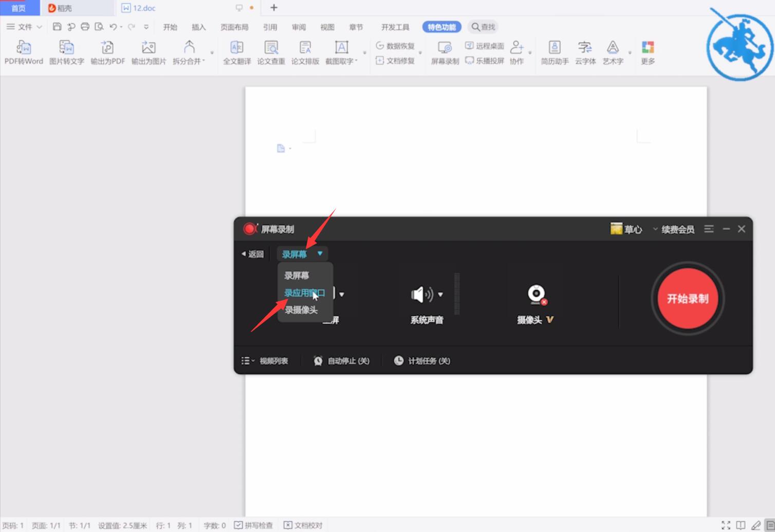The image size is (775, 532).
Task: Go to the 首页 home tab
Action: [x=19, y=8]
